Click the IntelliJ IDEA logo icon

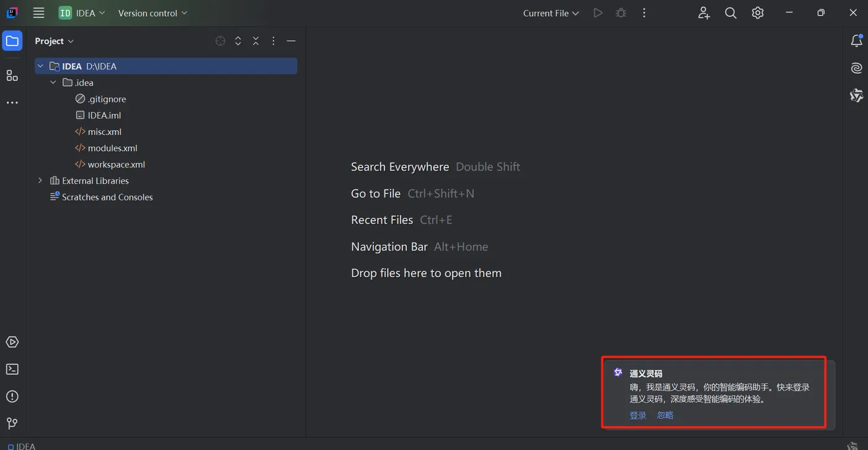(12, 13)
